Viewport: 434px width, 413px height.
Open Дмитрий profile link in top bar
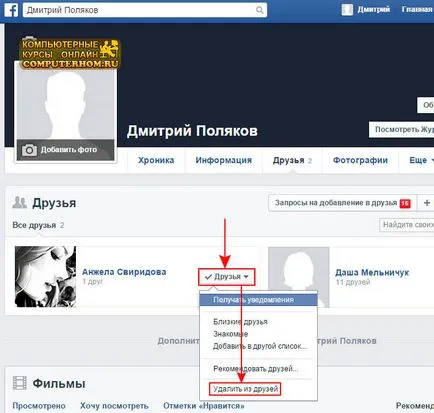[373, 10]
